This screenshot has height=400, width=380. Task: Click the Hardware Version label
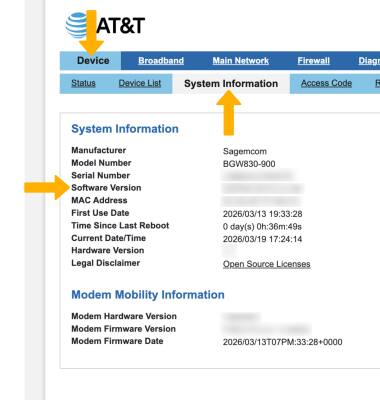point(108,250)
